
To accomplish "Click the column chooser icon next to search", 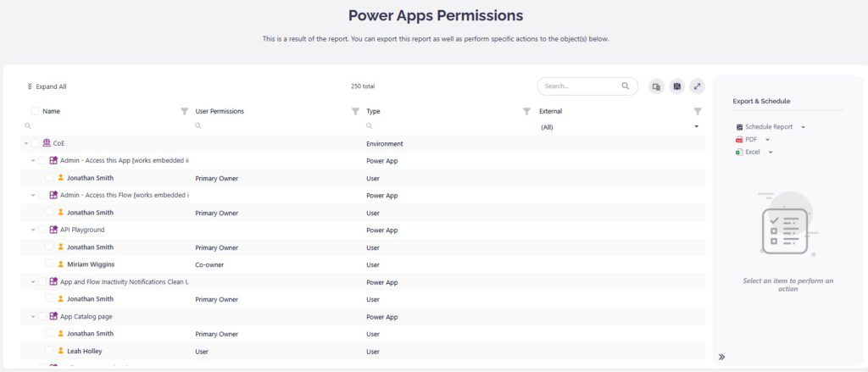I will pos(656,86).
